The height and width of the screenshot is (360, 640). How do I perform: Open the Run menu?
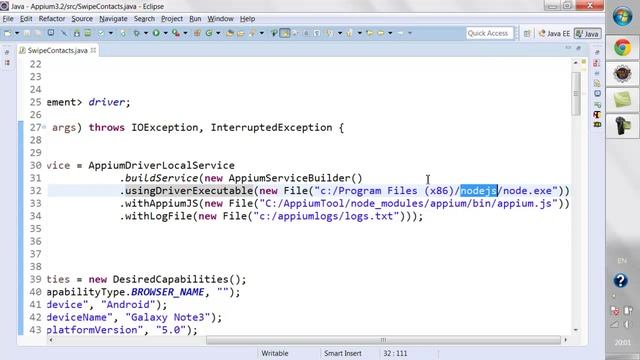(x=195, y=19)
